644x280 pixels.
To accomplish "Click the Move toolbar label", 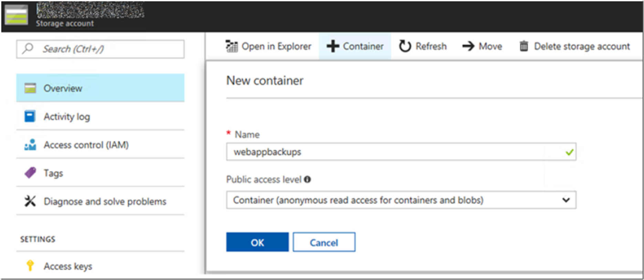I will 490,46.
